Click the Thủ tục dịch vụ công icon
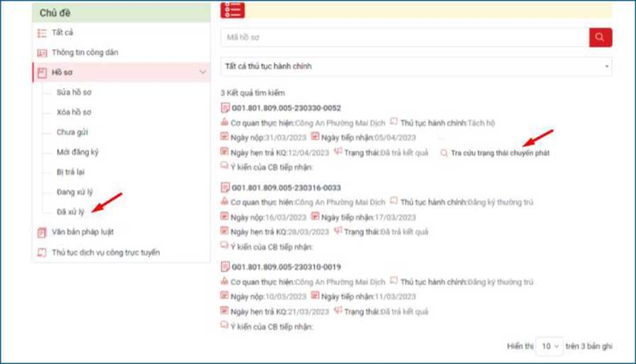The image size is (636, 364). tap(42, 253)
